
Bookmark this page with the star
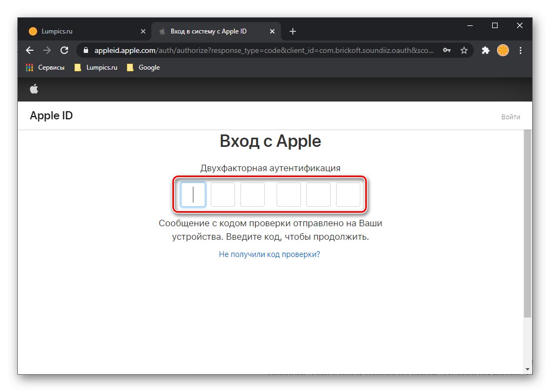[464, 51]
